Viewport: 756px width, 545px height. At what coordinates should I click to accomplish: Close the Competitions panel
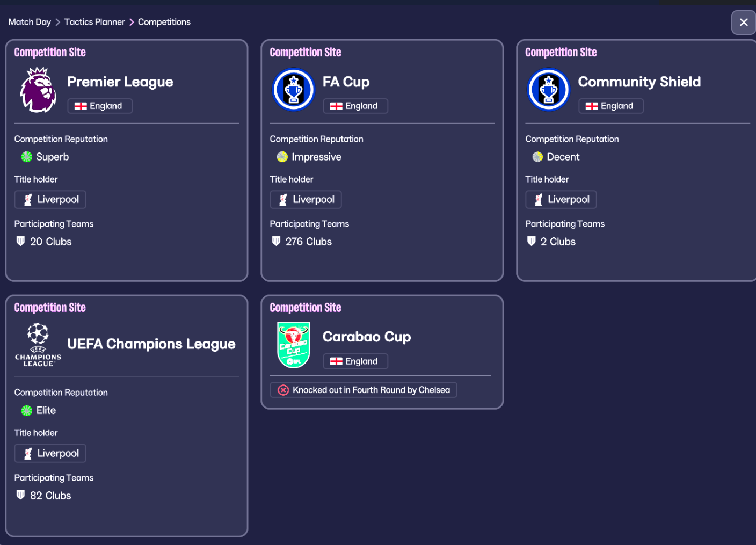[743, 22]
